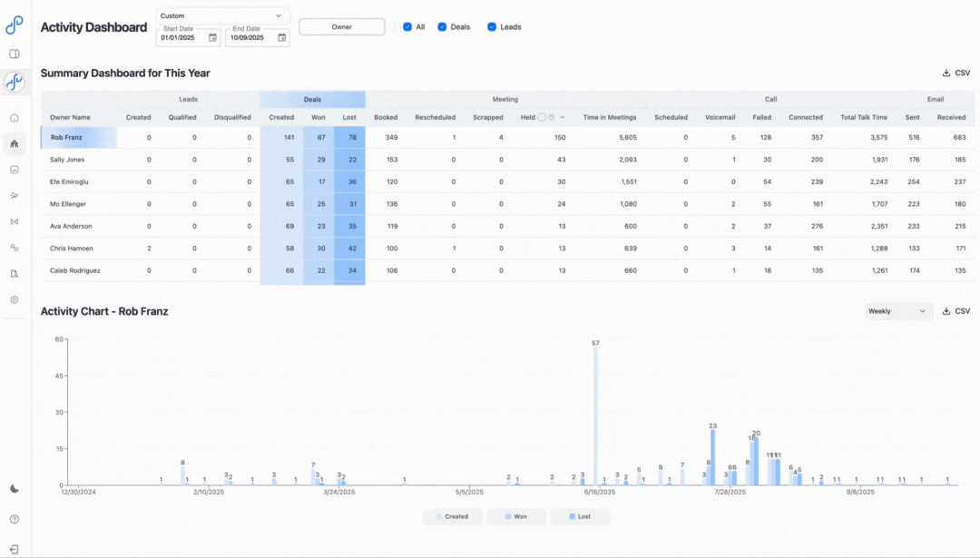The width and height of the screenshot is (980, 558).
Task: Toggle the Deals checkbox
Action: click(x=442, y=27)
